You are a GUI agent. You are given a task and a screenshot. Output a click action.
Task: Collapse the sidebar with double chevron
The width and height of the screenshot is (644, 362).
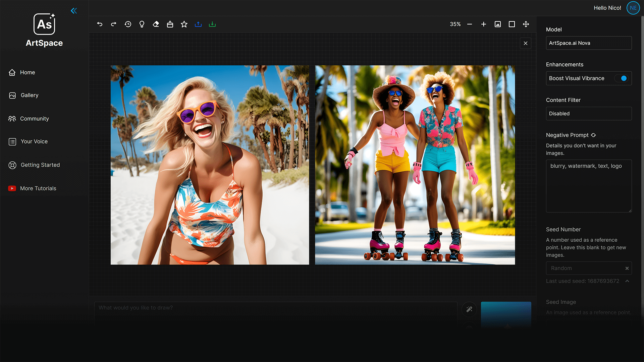(x=74, y=11)
